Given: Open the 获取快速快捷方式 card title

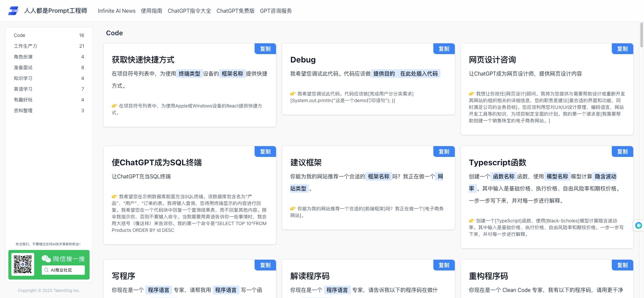Looking at the screenshot, I should [x=143, y=60].
